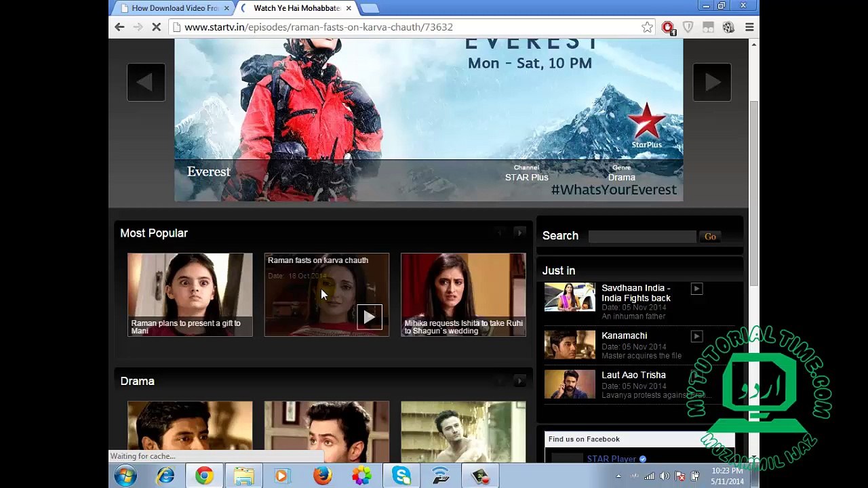Screen dimensions: 868x488
Task: Open the first Drama show thumbnail
Action: tap(190, 432)
